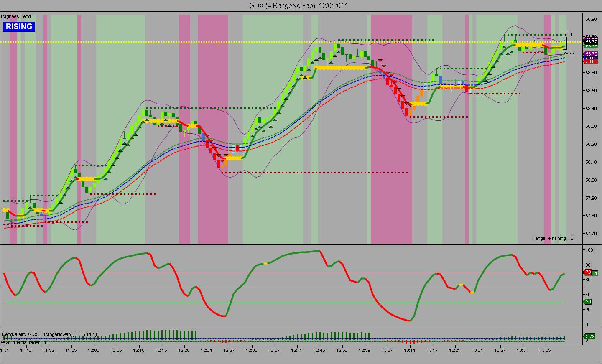Click the 12:59 time axis label
Screen dimensions: 602x364
[365, 350]
